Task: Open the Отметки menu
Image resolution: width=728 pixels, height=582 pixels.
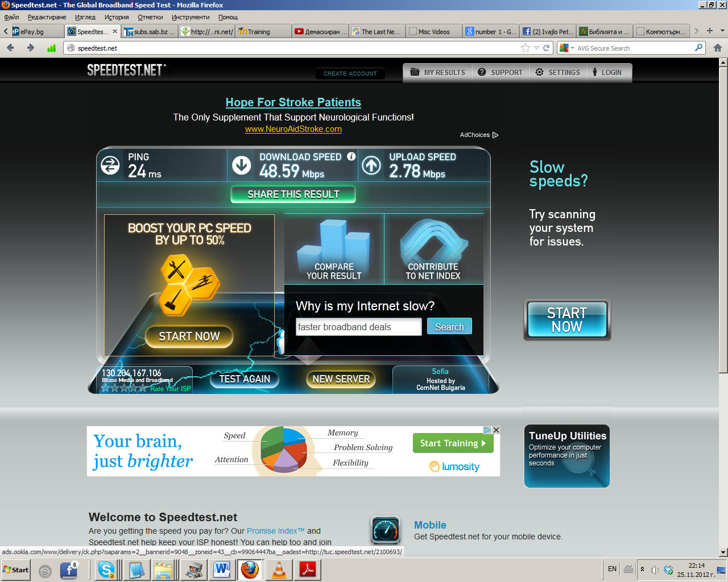Action: pos(150,17)
